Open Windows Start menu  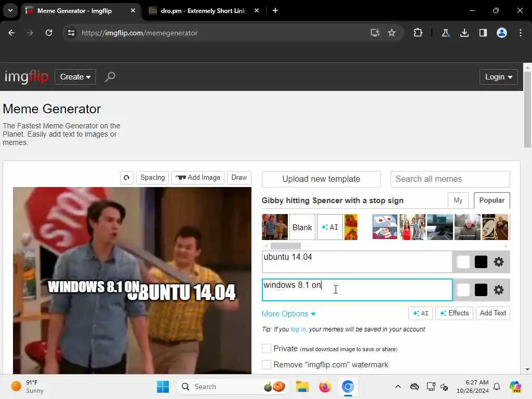tap(163, 387)
